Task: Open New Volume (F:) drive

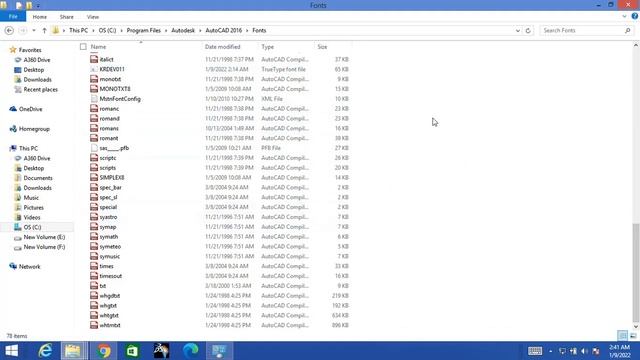Action: pos(44,247)
